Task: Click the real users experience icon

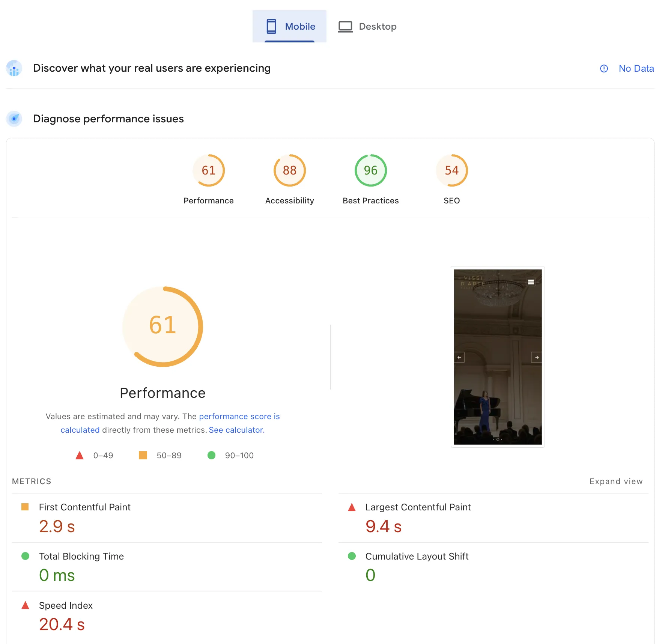Action: [x=14, y=68]
